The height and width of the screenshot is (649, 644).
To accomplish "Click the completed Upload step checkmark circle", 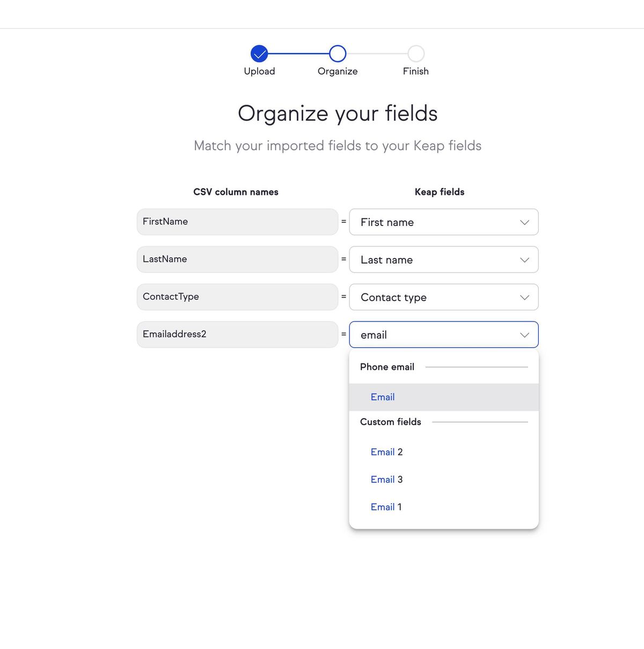I will (259, 54).
